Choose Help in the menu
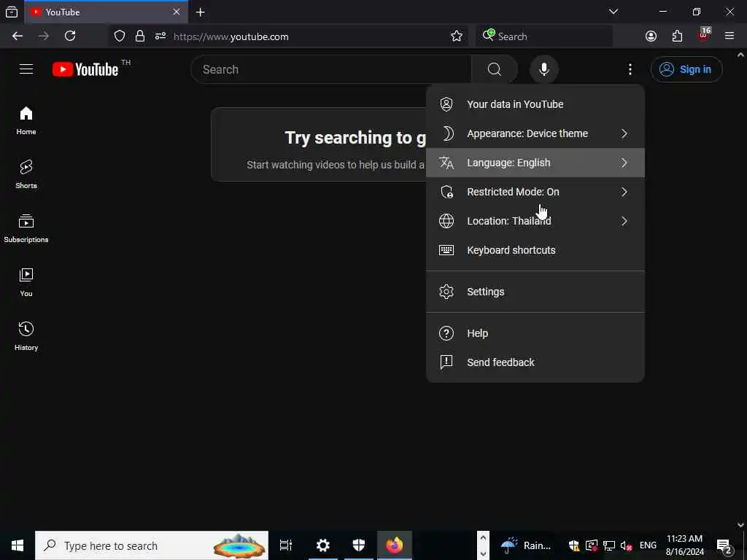This screenshot has width=747, height=560. click(535, 333)
